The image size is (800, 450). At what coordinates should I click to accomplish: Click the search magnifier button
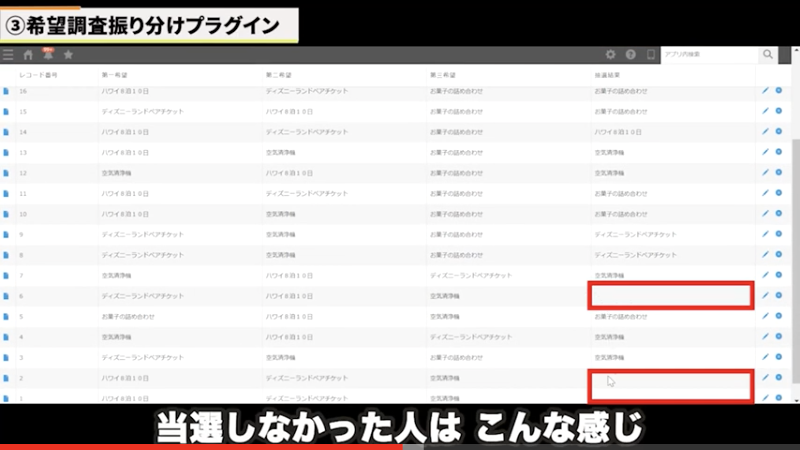[768, 55]
